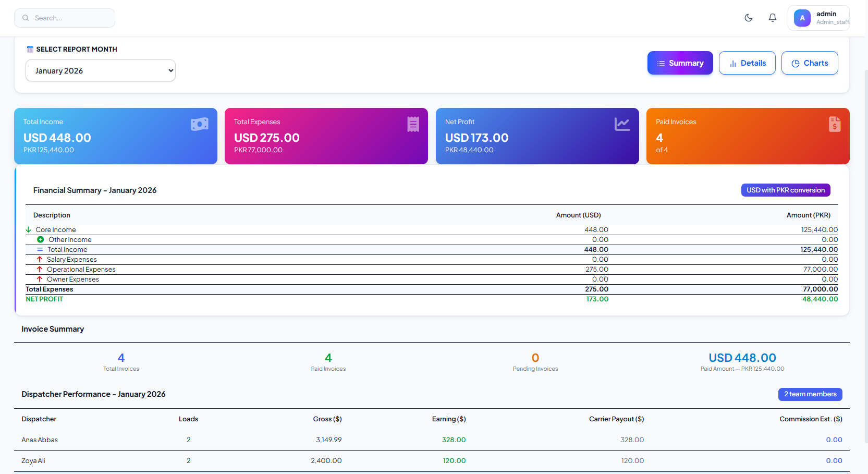Viewport: 868px width, 474px height.
Task: Toggle dark mode with the moon icon
Action: click(749, 18)
